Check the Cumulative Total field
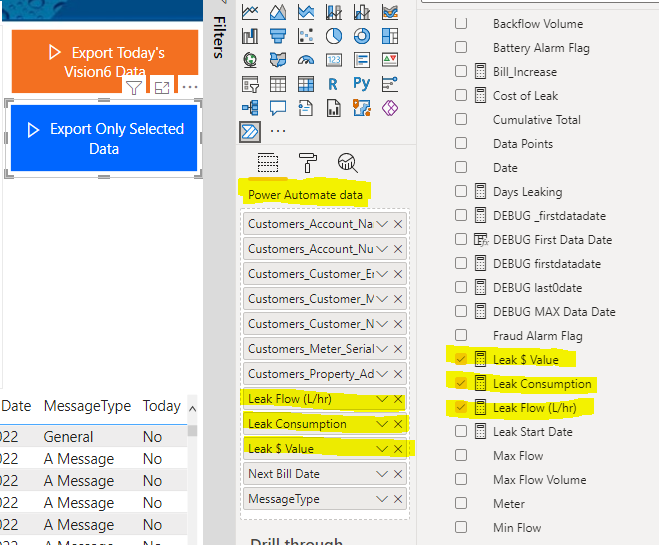Screen dimensions: 659x545 (x=461, y=119)
